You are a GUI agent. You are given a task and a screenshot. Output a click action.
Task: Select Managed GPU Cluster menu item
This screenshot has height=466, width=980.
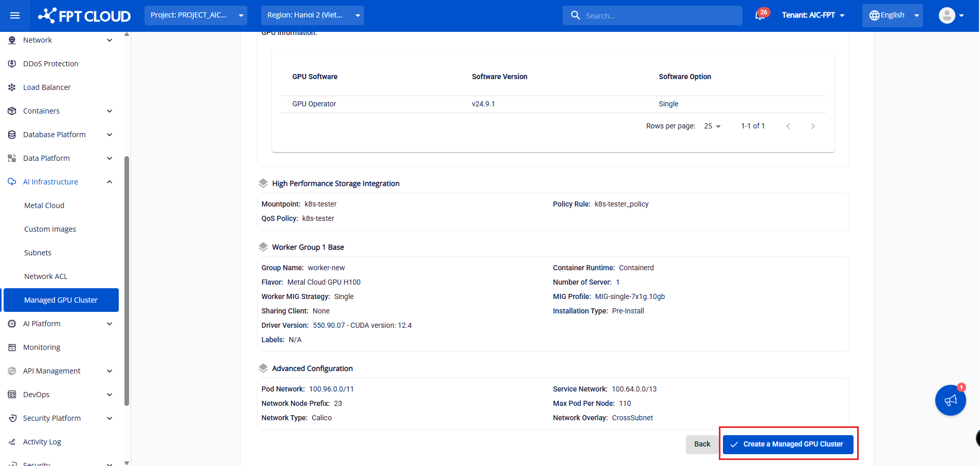tap(61, 300)
